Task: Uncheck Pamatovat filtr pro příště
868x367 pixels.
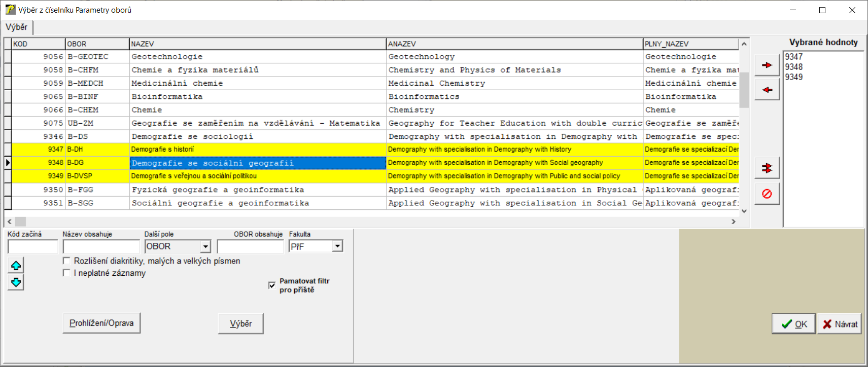Action: click(272, 285)
